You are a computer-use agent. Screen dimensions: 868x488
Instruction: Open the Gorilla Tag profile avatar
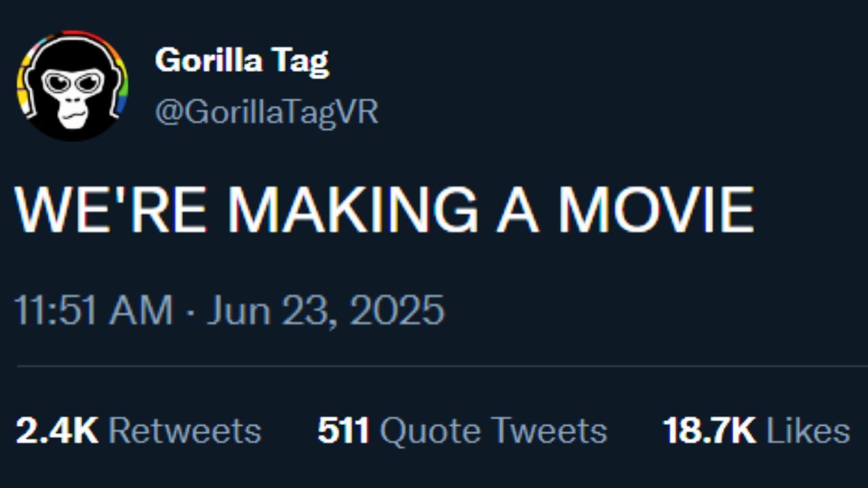[73, 85]
